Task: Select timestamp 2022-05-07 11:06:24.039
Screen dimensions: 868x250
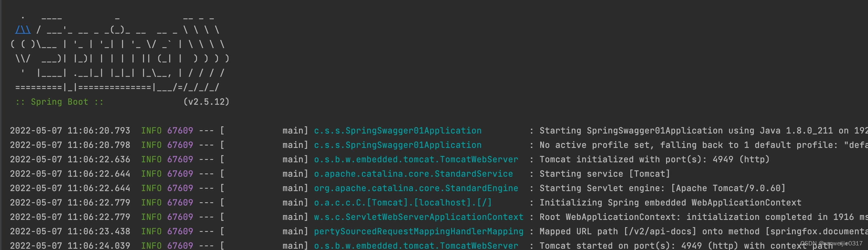Action: [70, 246]
